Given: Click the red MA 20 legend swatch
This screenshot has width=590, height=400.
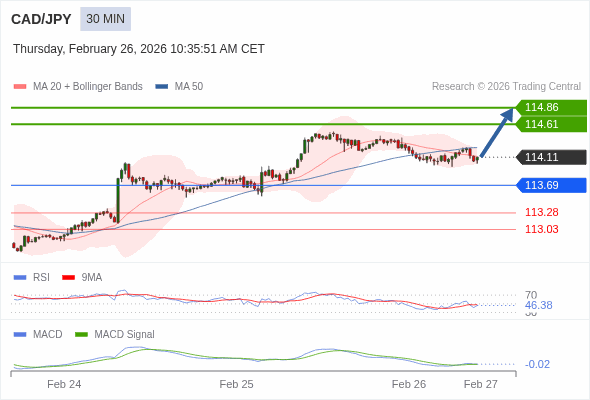Looking at the screenshot, I should [x=20, y=87].
